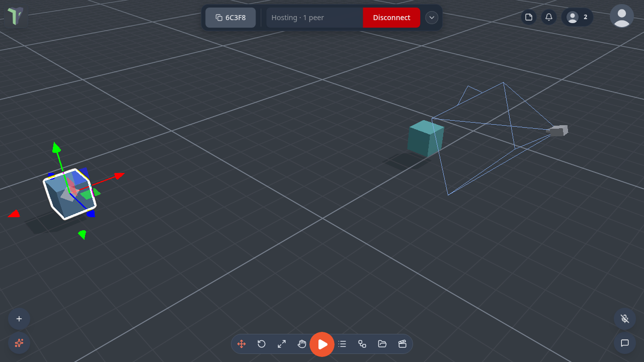Click the 'Hosting · 1 peer' status text
Screen dimensions: 644x362
[x=298, y=18]
